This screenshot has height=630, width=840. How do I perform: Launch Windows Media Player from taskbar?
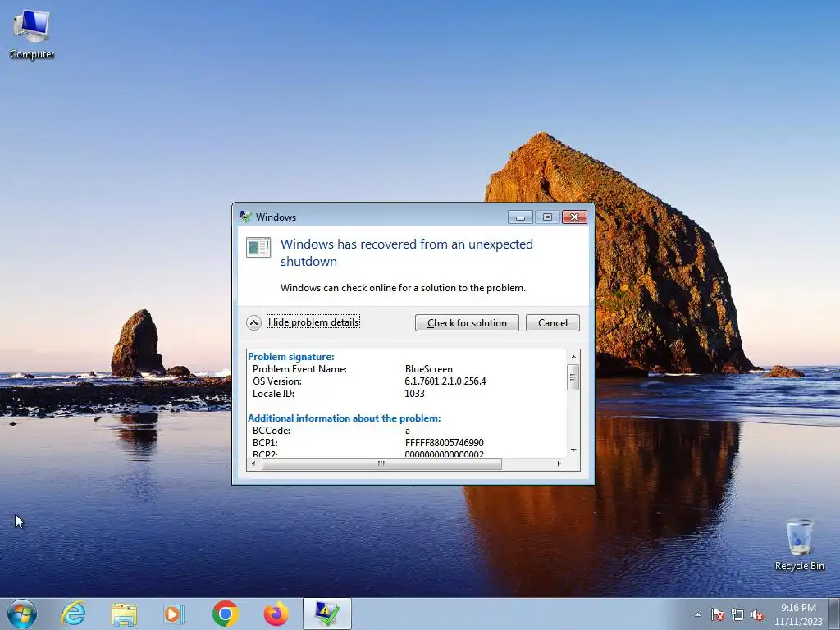pos(174,614)
